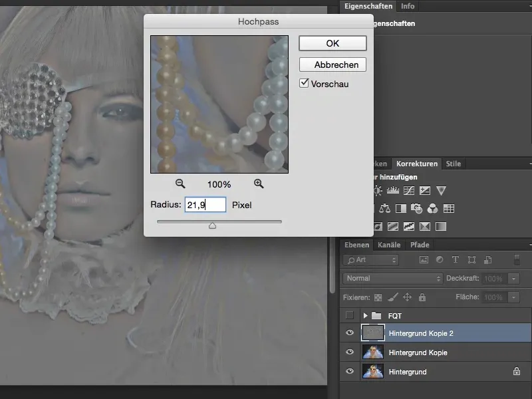This screenshot has width=532, height=399.
Task: Add an Exposure adjustment layer
Action: pos(425,190)
